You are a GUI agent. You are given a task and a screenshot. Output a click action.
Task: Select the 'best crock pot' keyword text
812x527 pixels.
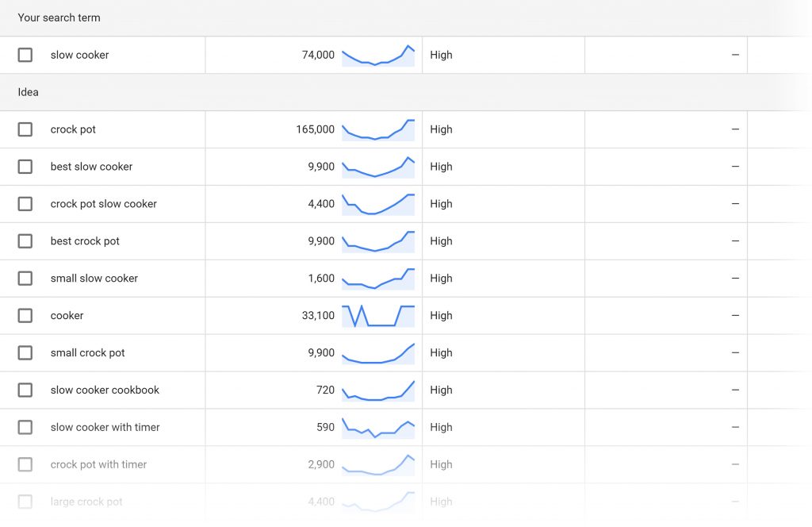coord(85,241)
